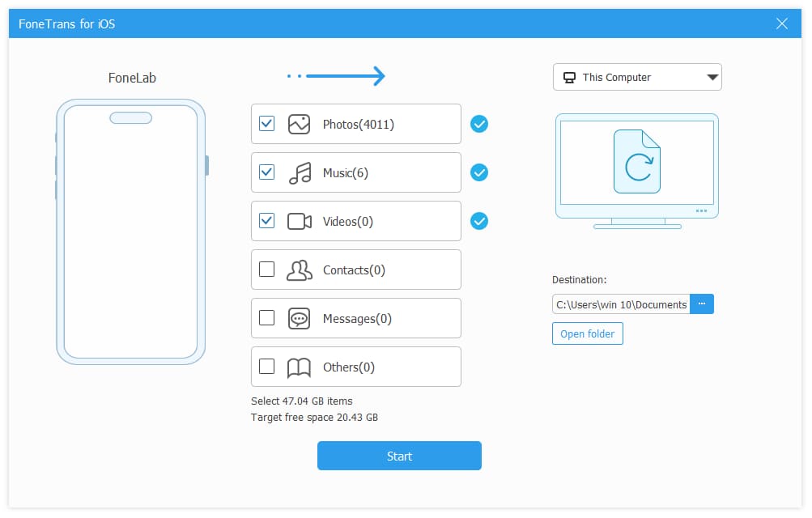The height and width of the screenshot is (518, 812).
Task: Start the transfer with Start button
Action: click(399, 456)
